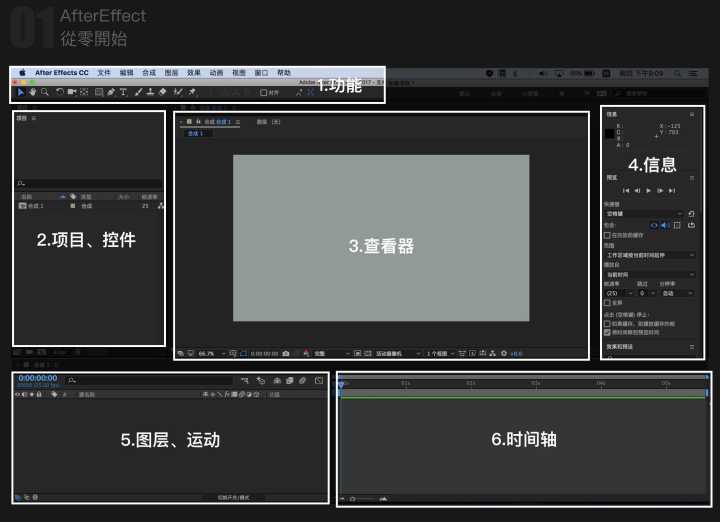Select the Puppet Pin tool
Screen dimensions: 720x522
[192, 92]
